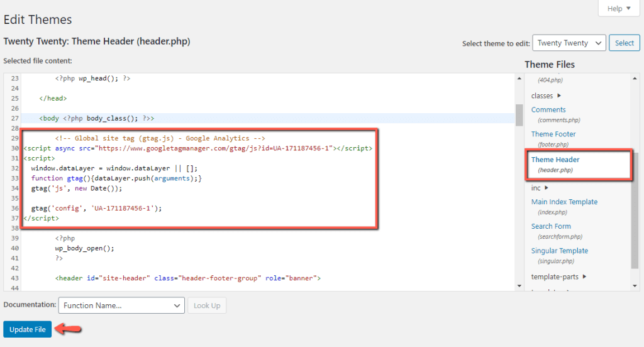
Task: Open the Help dropdown tab
Action: click(x=619, y=8)
